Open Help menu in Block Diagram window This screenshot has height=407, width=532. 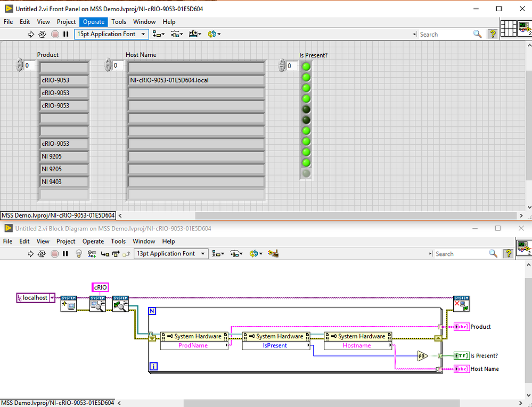(x=168, y=242)
